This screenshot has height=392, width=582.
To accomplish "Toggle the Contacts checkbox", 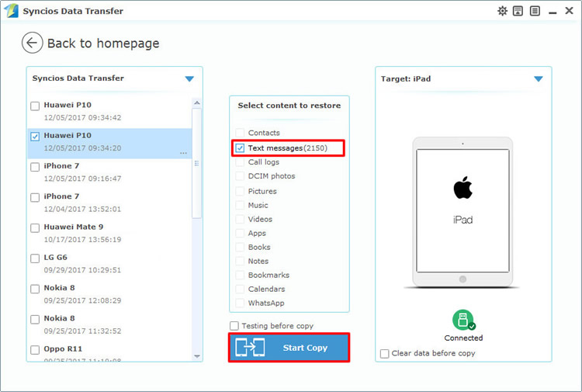I will click(240, 133).
